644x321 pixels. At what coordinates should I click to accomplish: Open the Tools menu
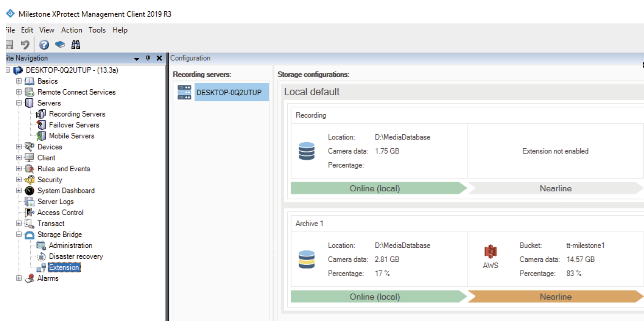click(x=97, y=30)
